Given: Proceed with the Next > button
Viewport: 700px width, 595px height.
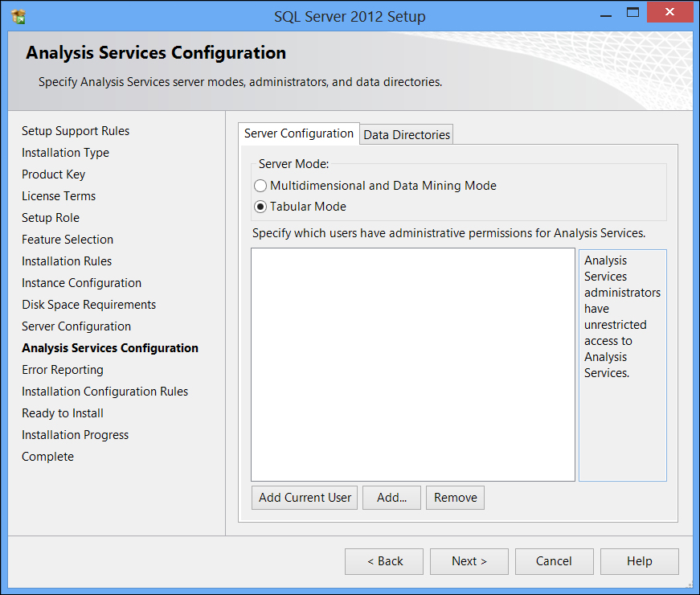Looking at the screenshot, I should pos(469,561).
